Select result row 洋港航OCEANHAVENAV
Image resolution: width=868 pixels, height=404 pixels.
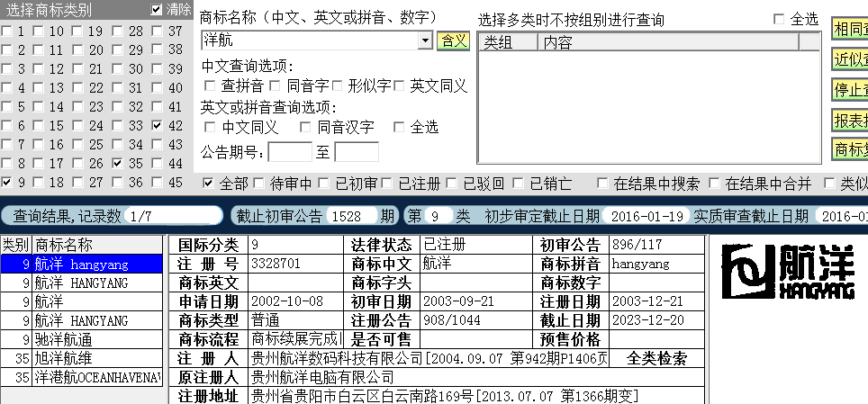[x=82, y=377]
